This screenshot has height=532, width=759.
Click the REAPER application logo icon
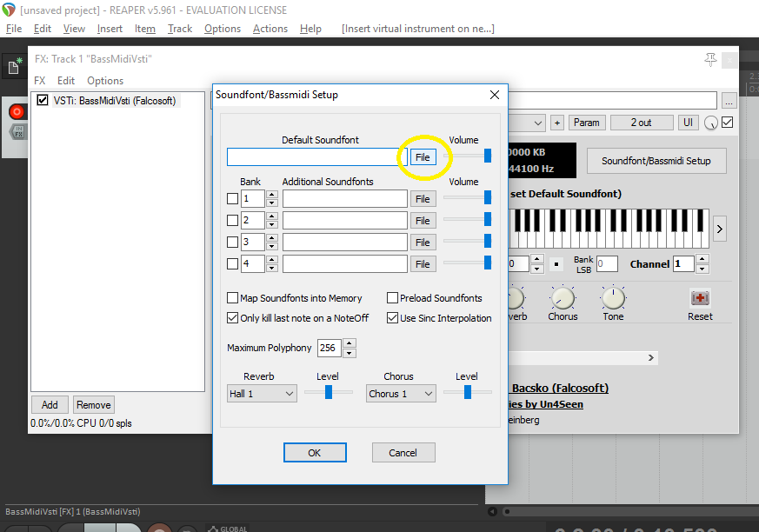(x=9, y=10)
